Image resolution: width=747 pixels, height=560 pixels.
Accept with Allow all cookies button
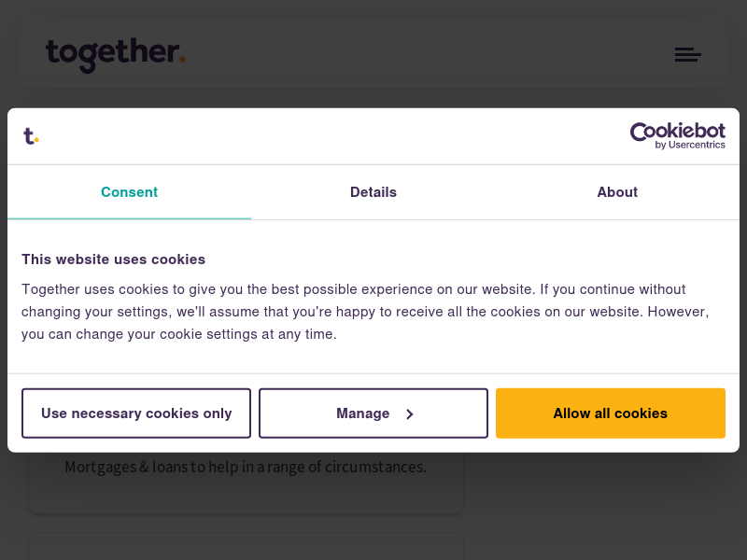611,413
